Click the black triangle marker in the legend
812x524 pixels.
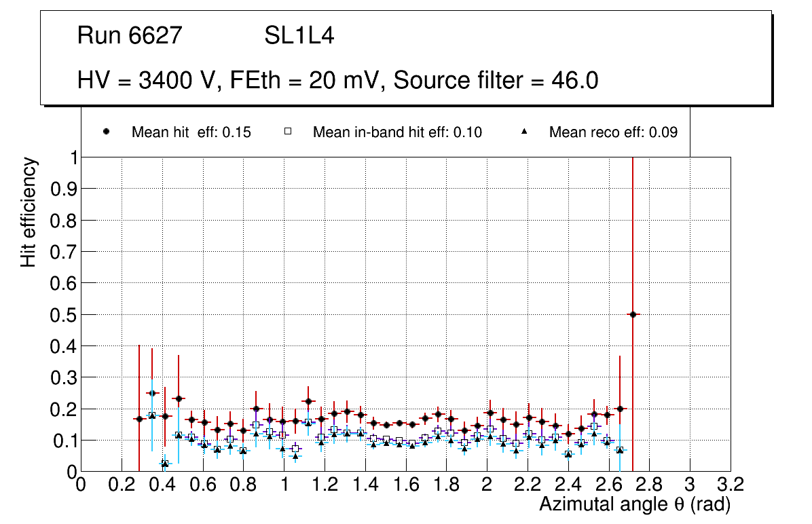tap(524, 132)
